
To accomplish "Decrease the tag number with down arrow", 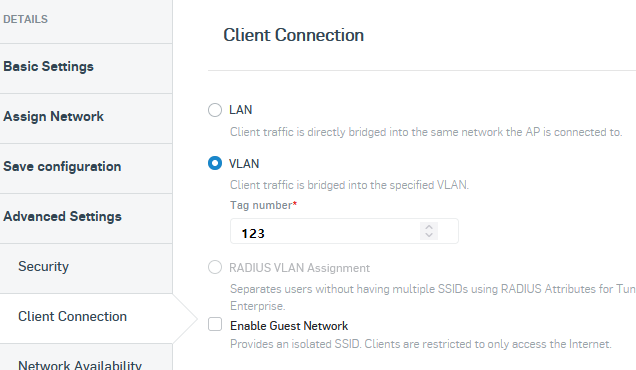I will click(429, 235).
